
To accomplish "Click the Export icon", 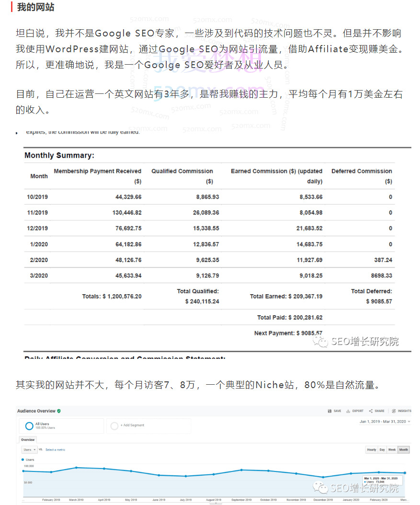I will pyautogui.click(x=348, y=411).
